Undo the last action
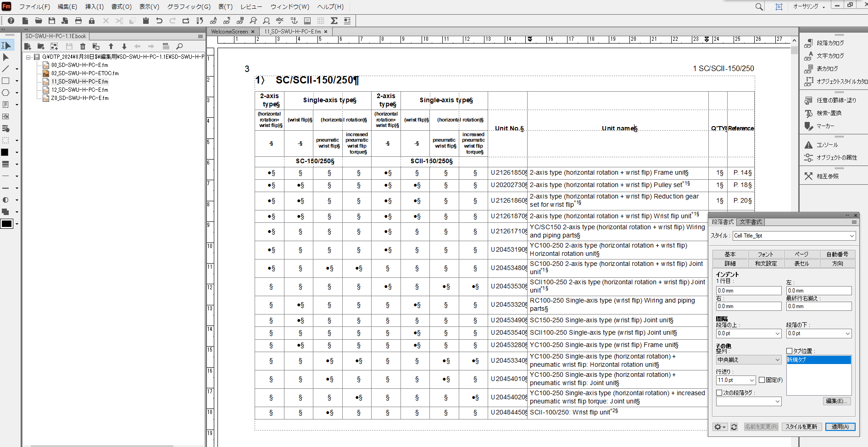 coord(159,21)
